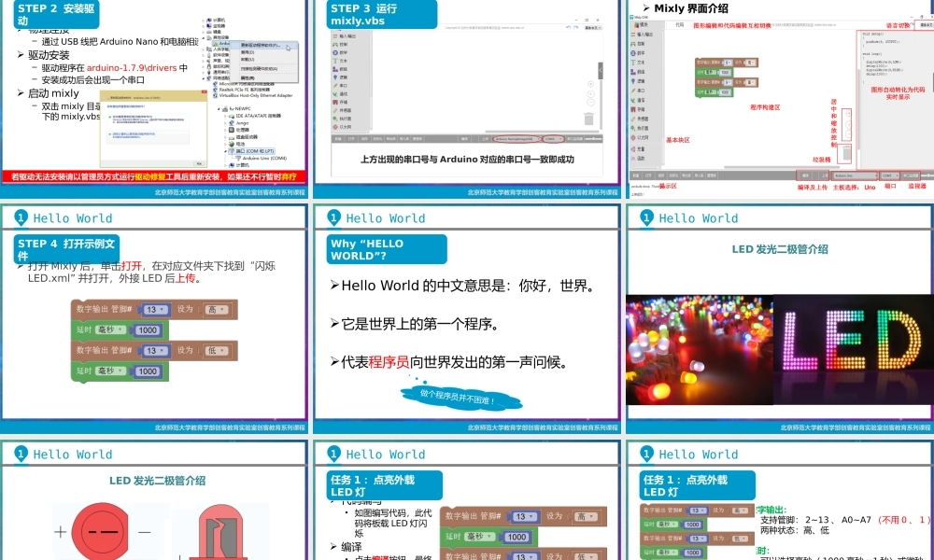Screen dimensions: 934x560
Task: Open the Arduino Uno board selection dropdown
Action: pyautogui.click(x=855, y=175)
